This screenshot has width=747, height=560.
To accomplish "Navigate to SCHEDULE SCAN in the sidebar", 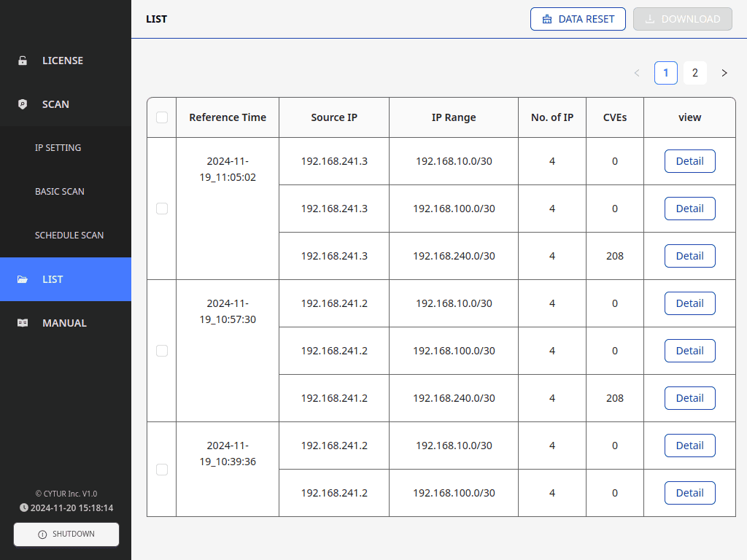I will 69,236.
